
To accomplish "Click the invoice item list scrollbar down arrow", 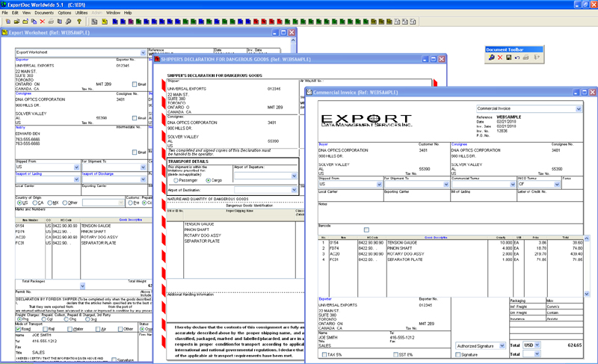I will coord(587,294).
